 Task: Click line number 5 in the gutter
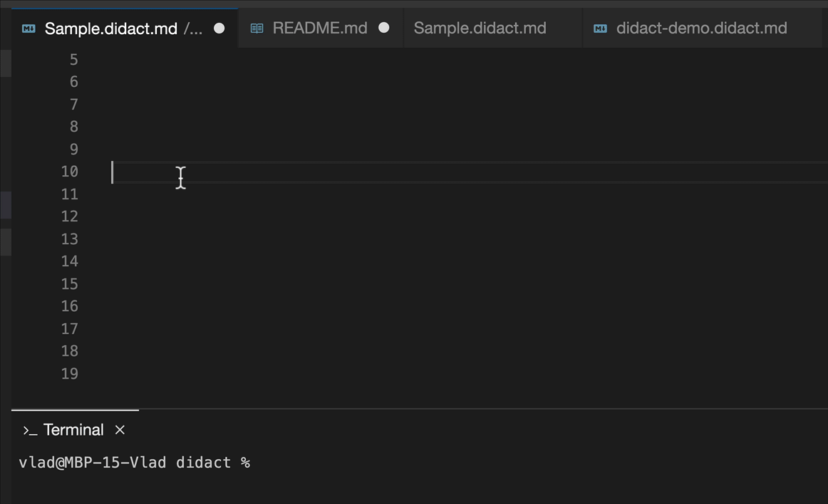point(73,60)
